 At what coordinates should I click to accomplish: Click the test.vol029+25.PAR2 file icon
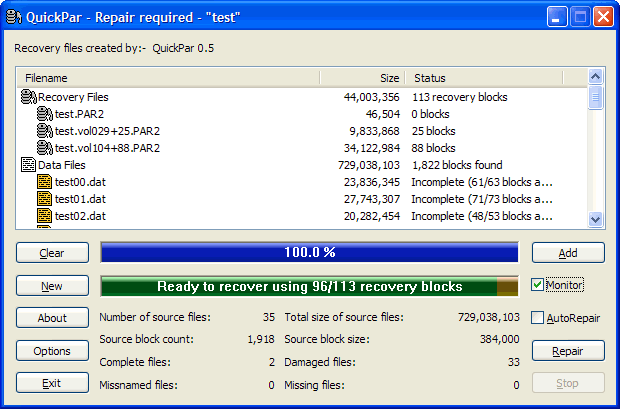coord(44,131)
